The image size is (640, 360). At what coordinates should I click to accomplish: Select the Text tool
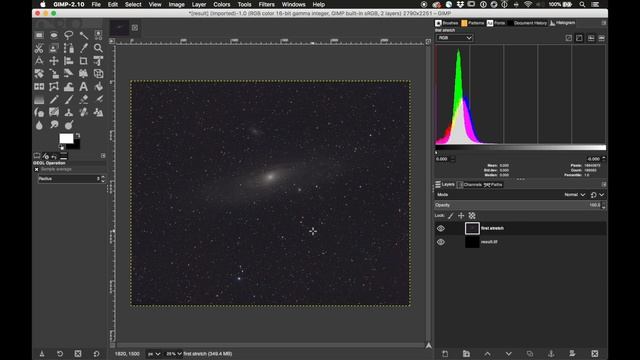83,87
